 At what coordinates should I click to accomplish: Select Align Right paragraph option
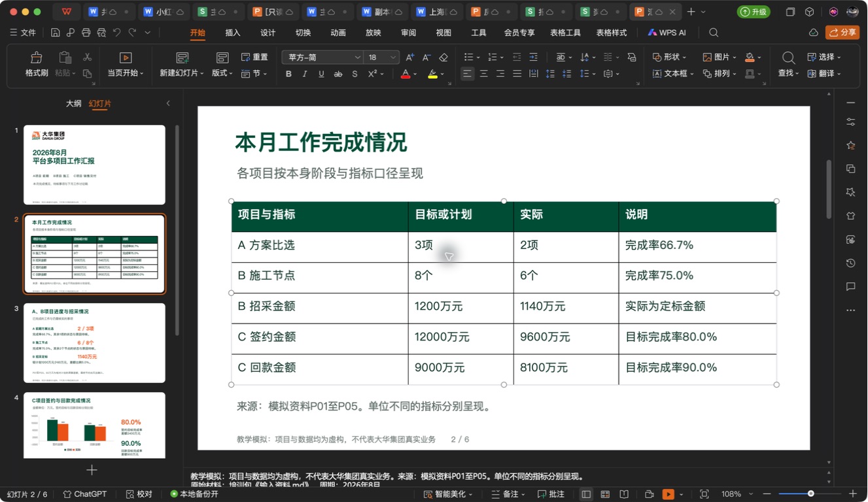[500, 74]
